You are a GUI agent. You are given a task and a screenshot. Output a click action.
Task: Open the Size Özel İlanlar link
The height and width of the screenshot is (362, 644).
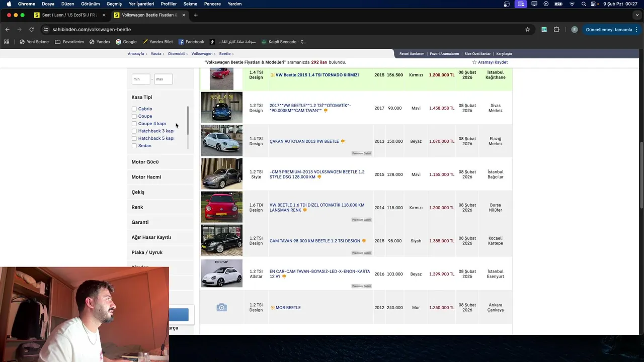[x=477, y=54]
